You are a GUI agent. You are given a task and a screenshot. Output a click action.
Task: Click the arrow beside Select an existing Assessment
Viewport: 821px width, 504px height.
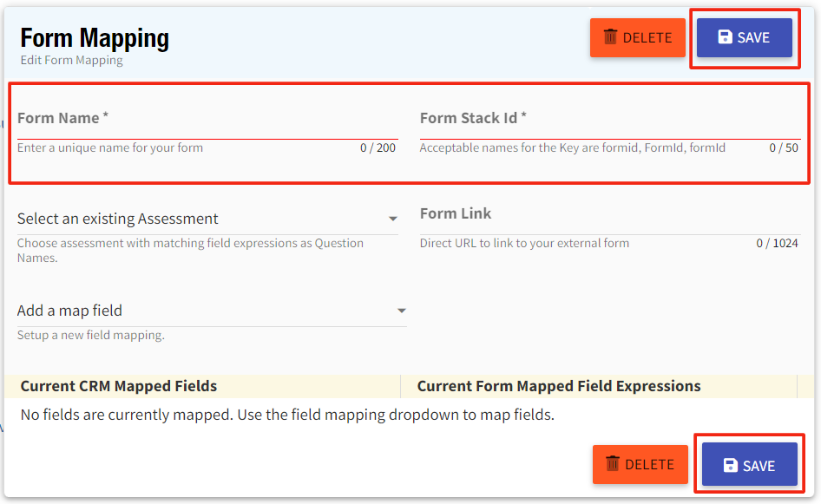click(392, 219)
